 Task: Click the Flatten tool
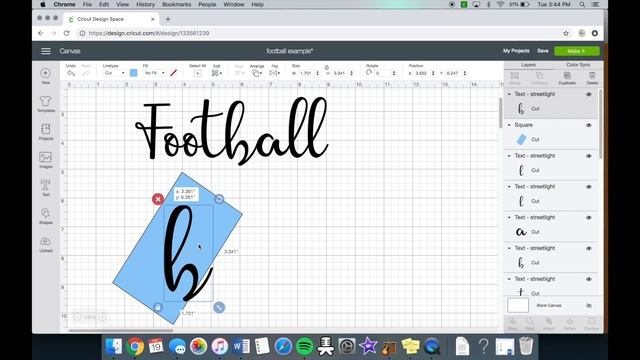(x=570, y=321)
